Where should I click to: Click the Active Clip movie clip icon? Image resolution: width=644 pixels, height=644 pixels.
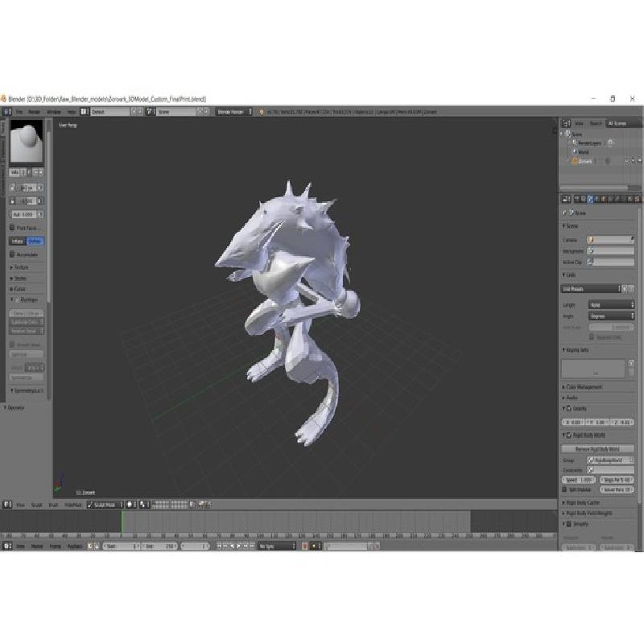591,262
